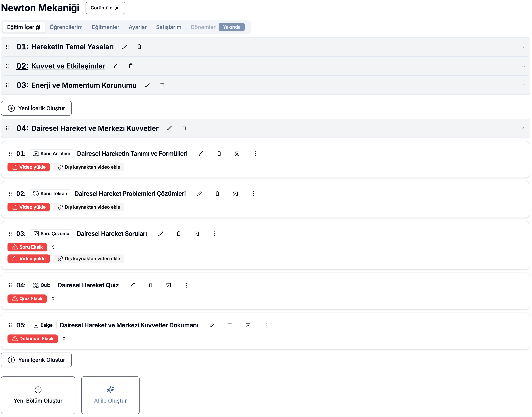
Task: Click Yeni İçerik Oluştur under section 04
Action: [x=36, y=360]
